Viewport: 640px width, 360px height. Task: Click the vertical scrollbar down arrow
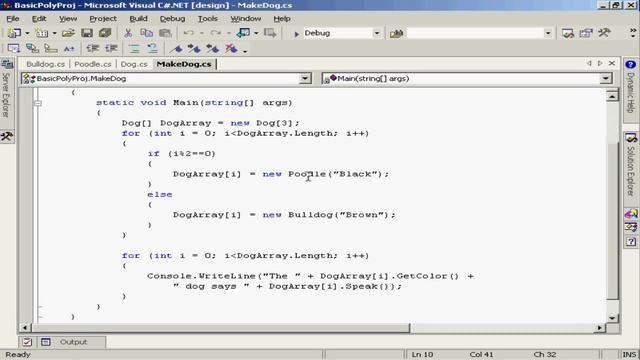pyautogui.click(x=612, y=318)
